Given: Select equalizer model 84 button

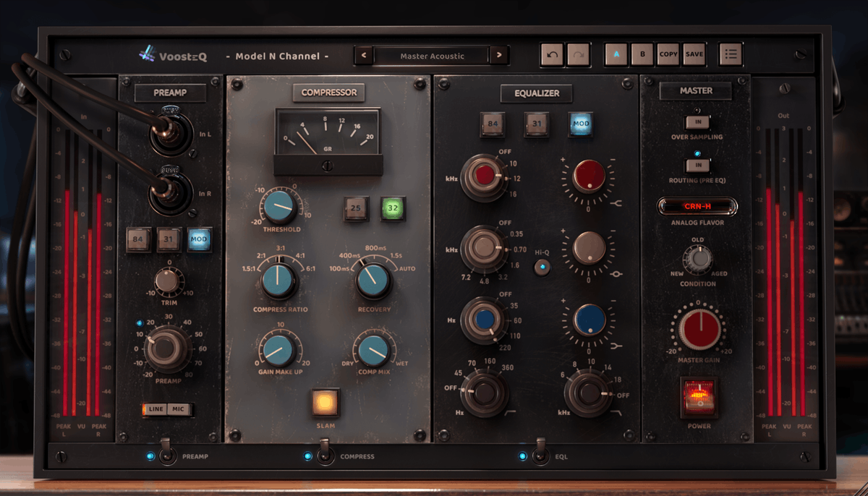Looking at the screenshot, I should click(x=493, y=124).
